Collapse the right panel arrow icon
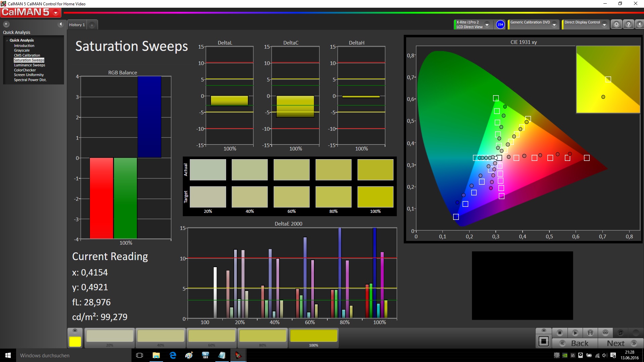 640,24
